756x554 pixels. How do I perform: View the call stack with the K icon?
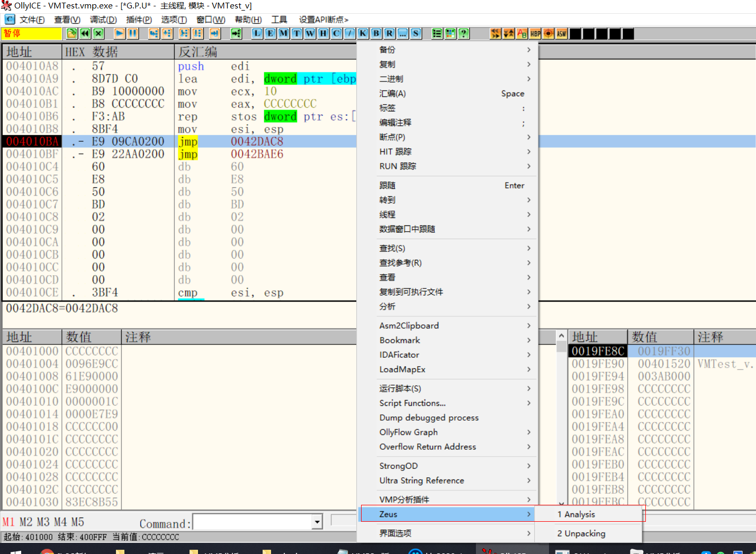pos(362,33)
